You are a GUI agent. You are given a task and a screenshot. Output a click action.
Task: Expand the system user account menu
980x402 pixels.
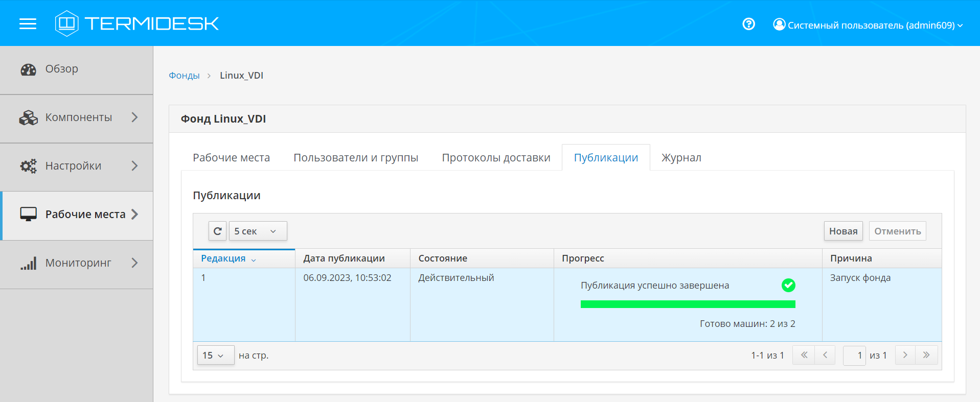pyautogui.click(x=868, y=25)
